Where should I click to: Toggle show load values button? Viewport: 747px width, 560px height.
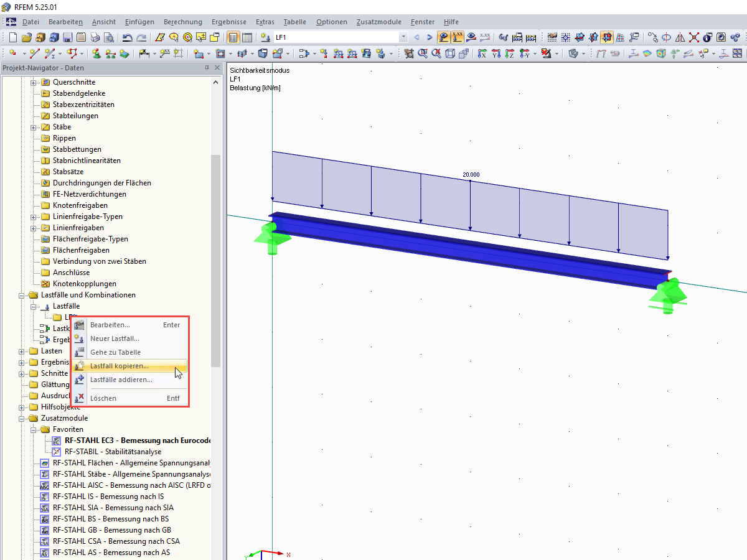click(x=458, y=37)
